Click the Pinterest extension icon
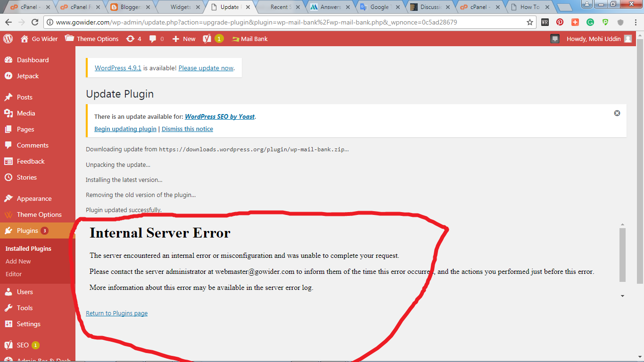 click(x=560, y=22)
